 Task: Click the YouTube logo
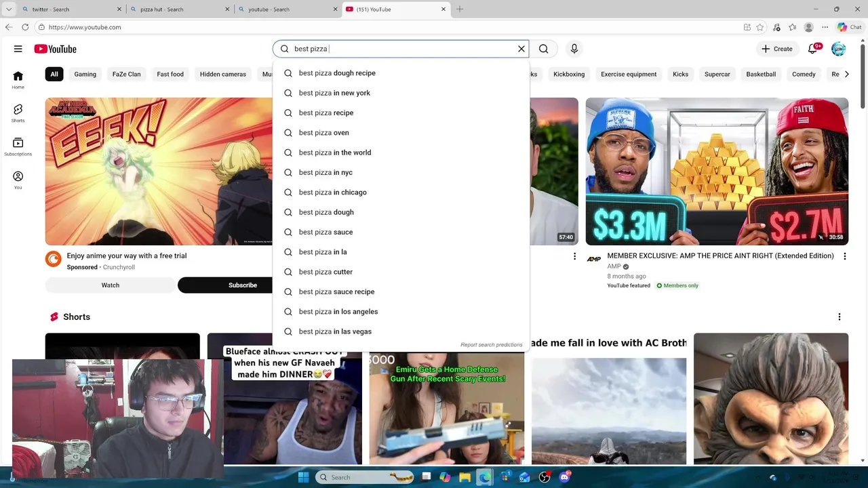pos(55,49)
